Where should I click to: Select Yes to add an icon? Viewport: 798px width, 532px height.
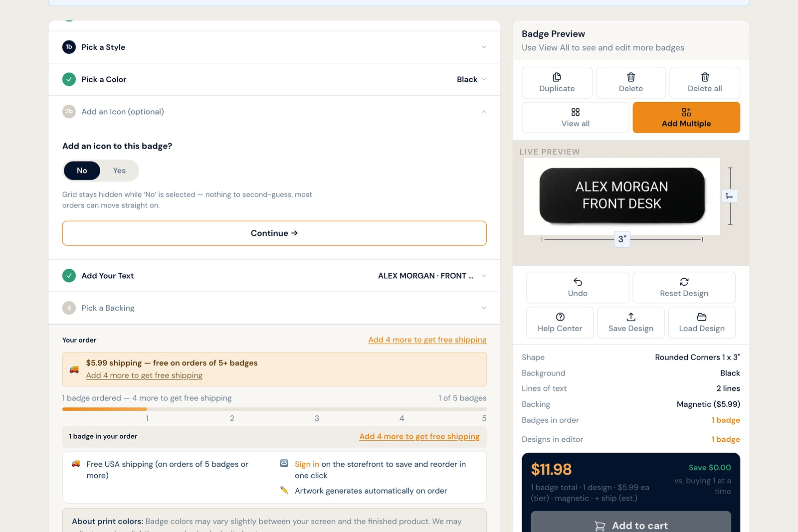click(119, 171)
